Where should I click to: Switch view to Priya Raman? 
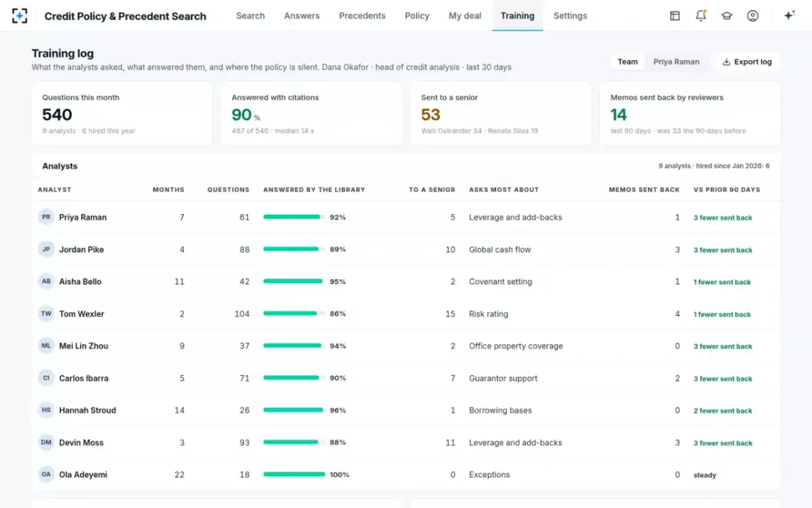pyautogui.click(x=676, y=62)
